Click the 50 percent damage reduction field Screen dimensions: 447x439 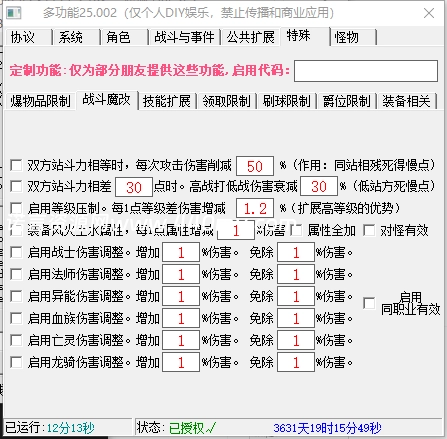255,166
